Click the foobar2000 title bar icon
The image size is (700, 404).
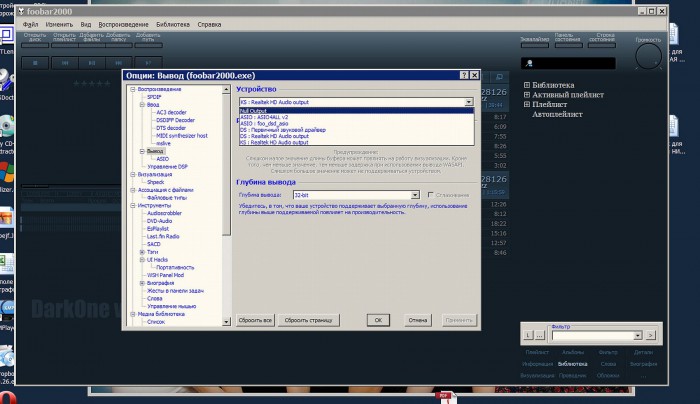(x=21, y=11)
